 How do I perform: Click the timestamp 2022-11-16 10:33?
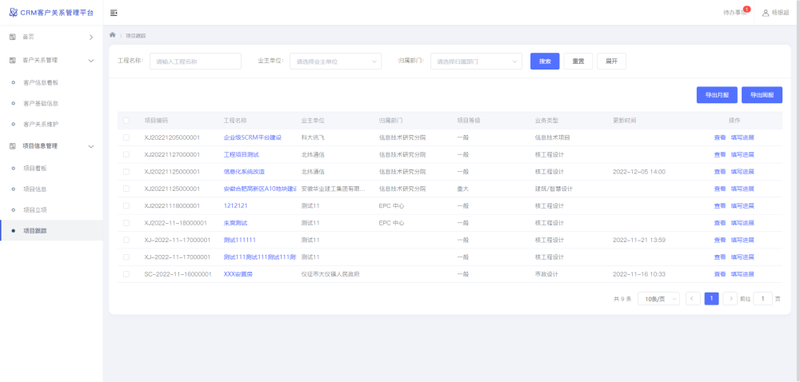coord(639,274)
